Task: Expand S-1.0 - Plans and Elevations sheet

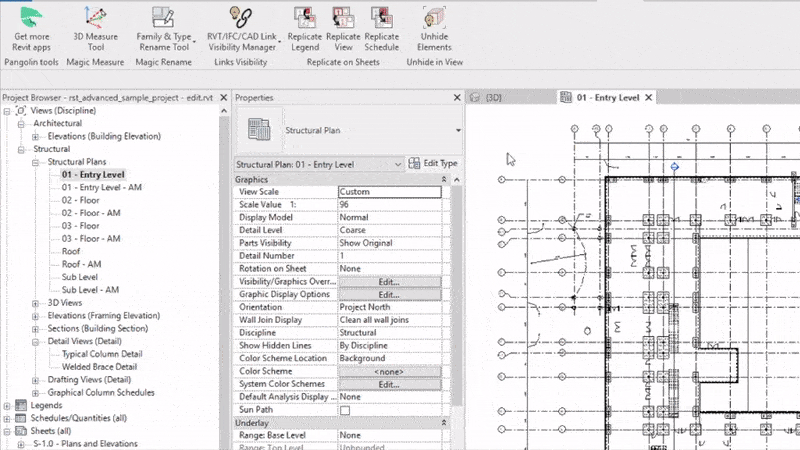Action: coord(21,444)
